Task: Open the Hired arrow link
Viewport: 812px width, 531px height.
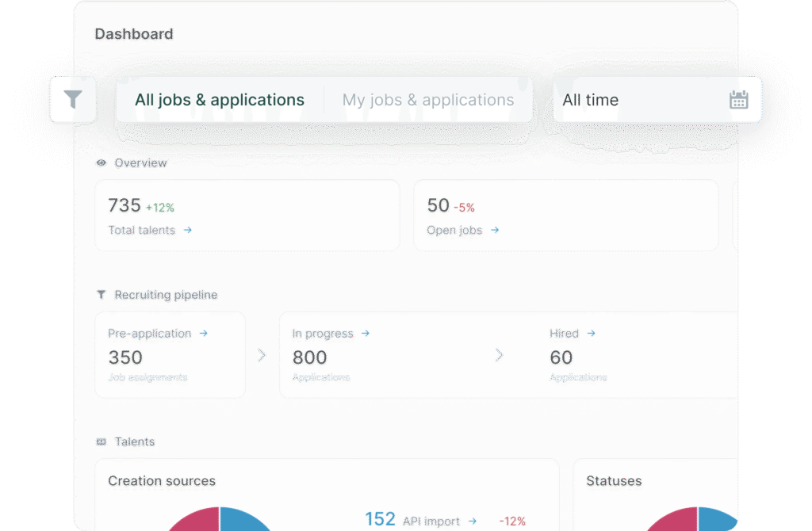Action: click(x=591, y=334)
